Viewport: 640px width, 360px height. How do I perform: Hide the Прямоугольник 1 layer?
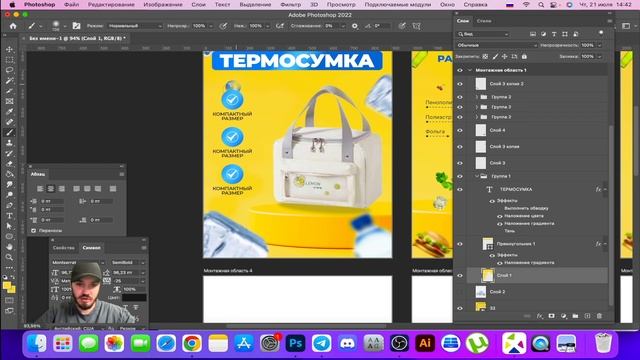coord(460,244)
